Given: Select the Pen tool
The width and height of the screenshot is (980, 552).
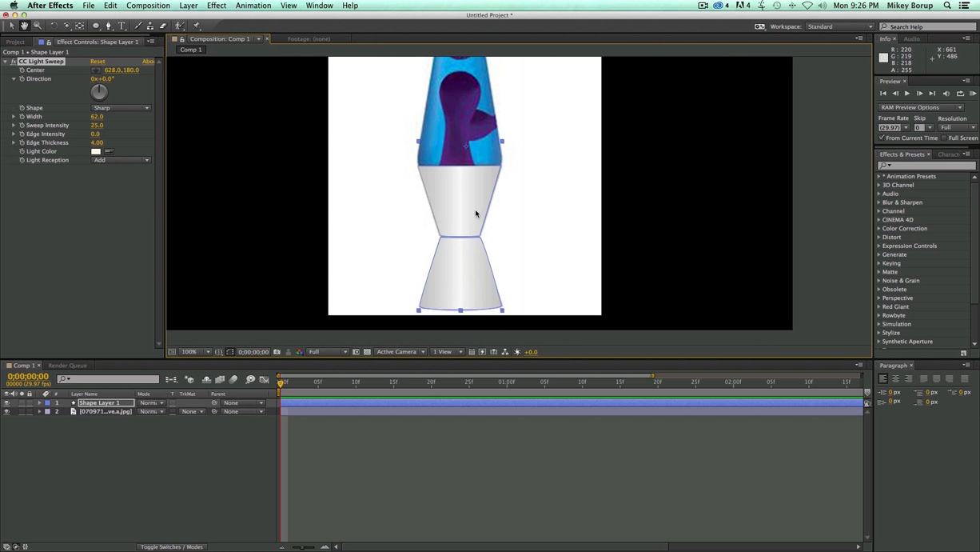Looking at the screenshot, I should (109, 25).
